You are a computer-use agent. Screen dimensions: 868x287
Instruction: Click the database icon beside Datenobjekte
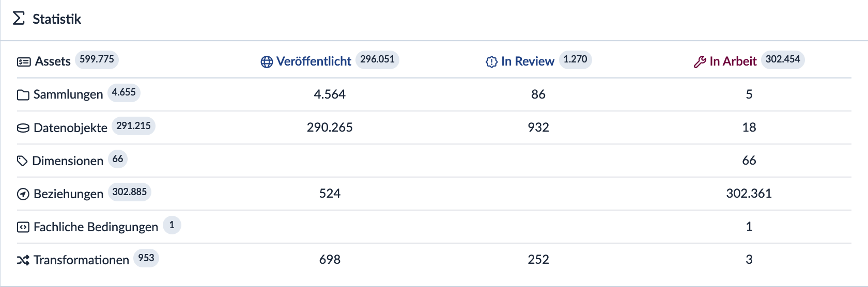click(23, 128)
